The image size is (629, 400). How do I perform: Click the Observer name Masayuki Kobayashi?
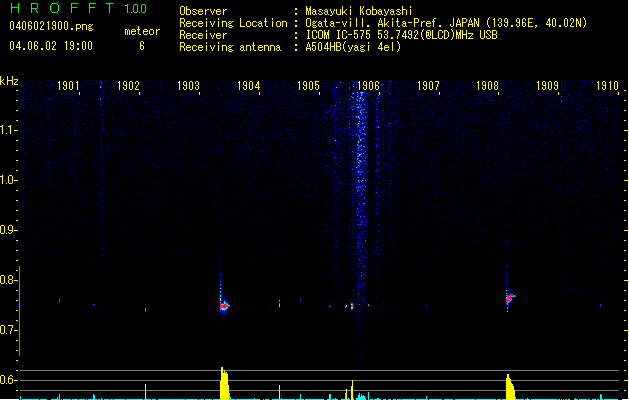click(359, 11)
